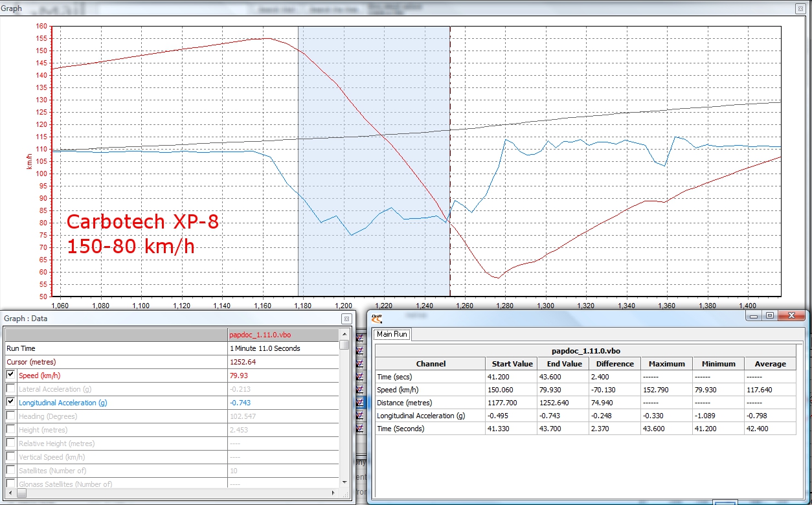Click the Average column header

[770, 364]
